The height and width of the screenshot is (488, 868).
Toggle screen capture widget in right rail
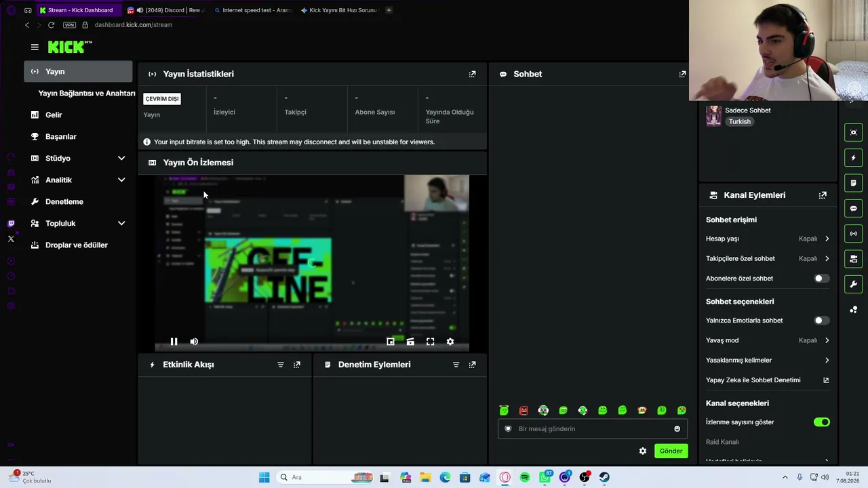(x=853, y=132)
